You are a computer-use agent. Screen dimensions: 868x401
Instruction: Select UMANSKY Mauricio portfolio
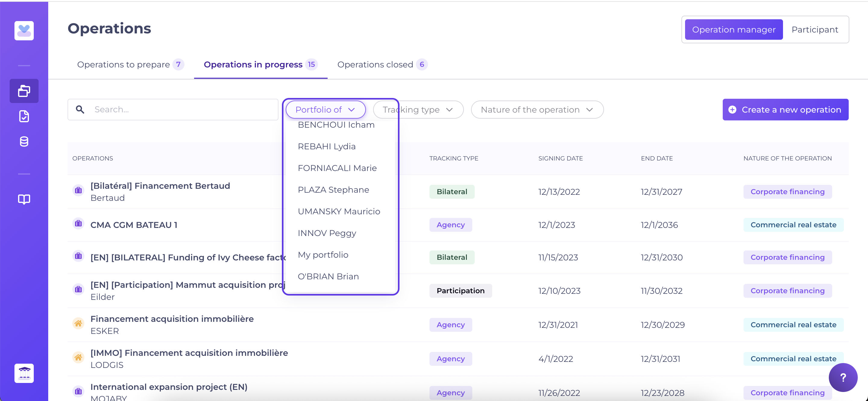click(340, 211)
